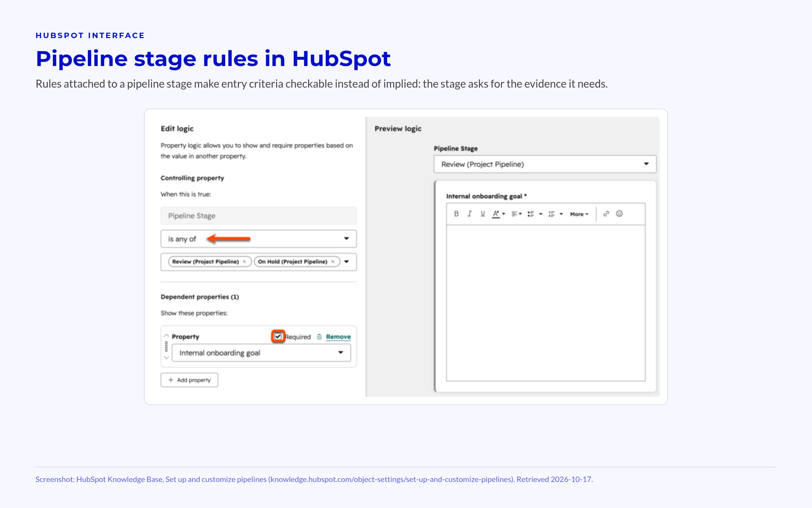Open numbered list options in toolbar

(555, 214)
